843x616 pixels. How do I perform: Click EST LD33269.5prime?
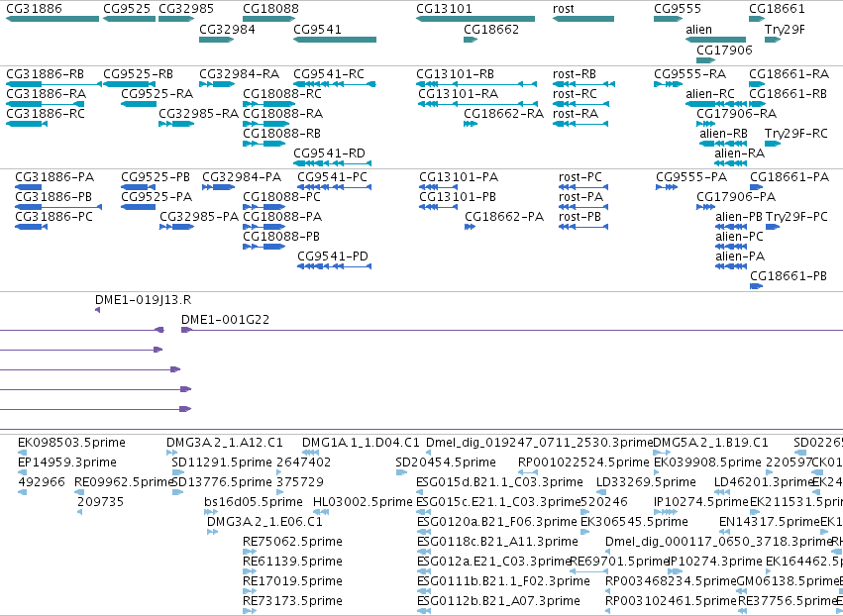pyautogui.click(x=601, y=492)
